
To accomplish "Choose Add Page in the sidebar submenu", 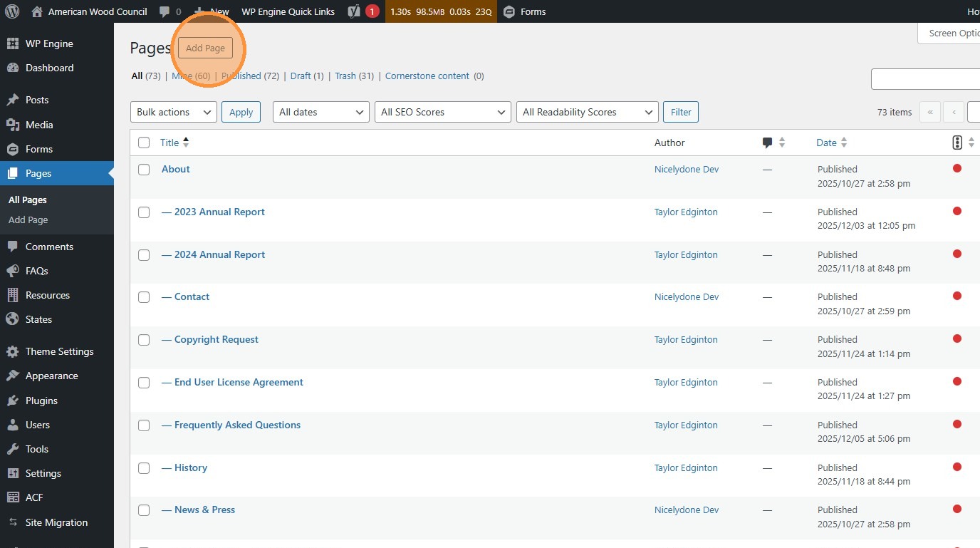I will 28,220.
